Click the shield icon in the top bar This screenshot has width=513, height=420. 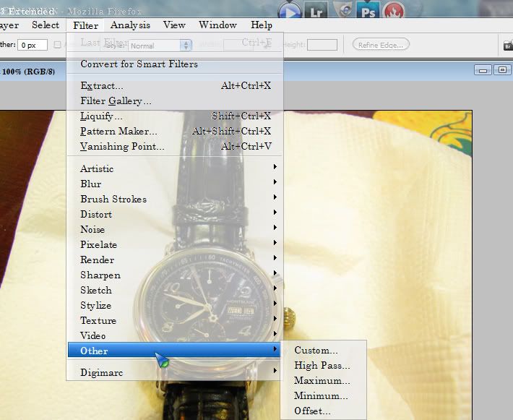342,10
